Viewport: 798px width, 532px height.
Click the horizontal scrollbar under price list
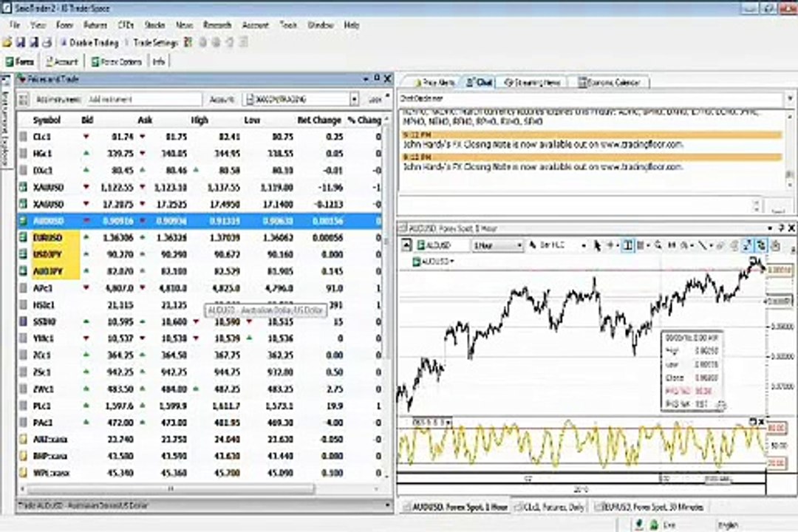pos(171,488)
